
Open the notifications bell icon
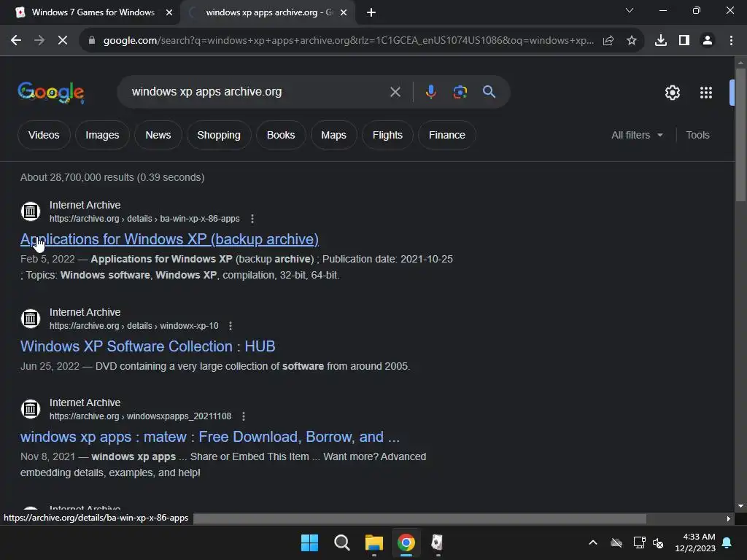point(727,542)
